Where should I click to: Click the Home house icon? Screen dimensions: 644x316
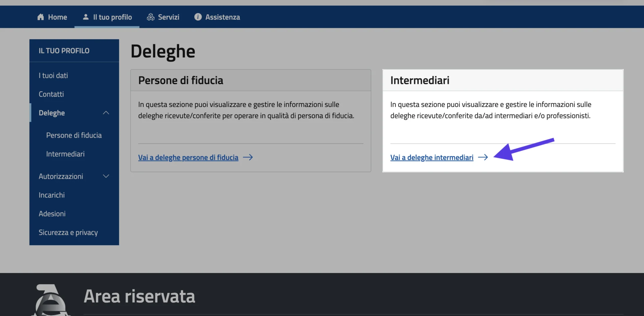click(x=41, y=17)
